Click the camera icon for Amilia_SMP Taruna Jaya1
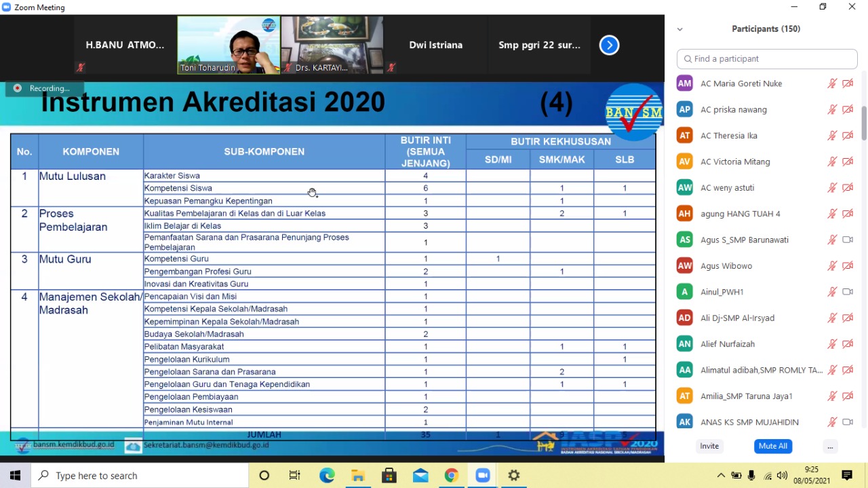868x488 pixels. [848, 396]
